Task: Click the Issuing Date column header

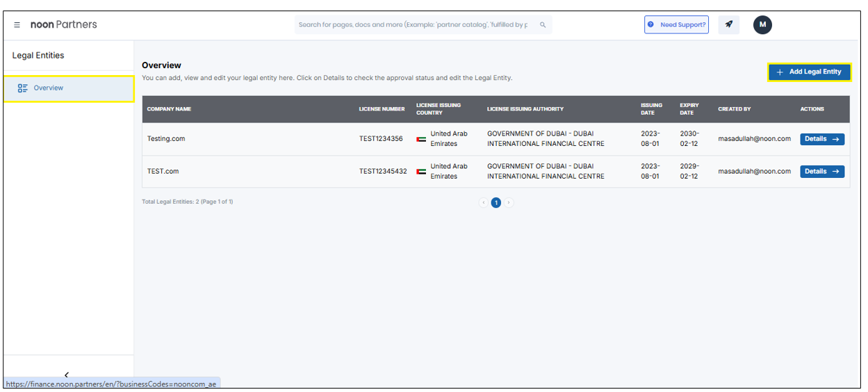Action: (652, 109)
